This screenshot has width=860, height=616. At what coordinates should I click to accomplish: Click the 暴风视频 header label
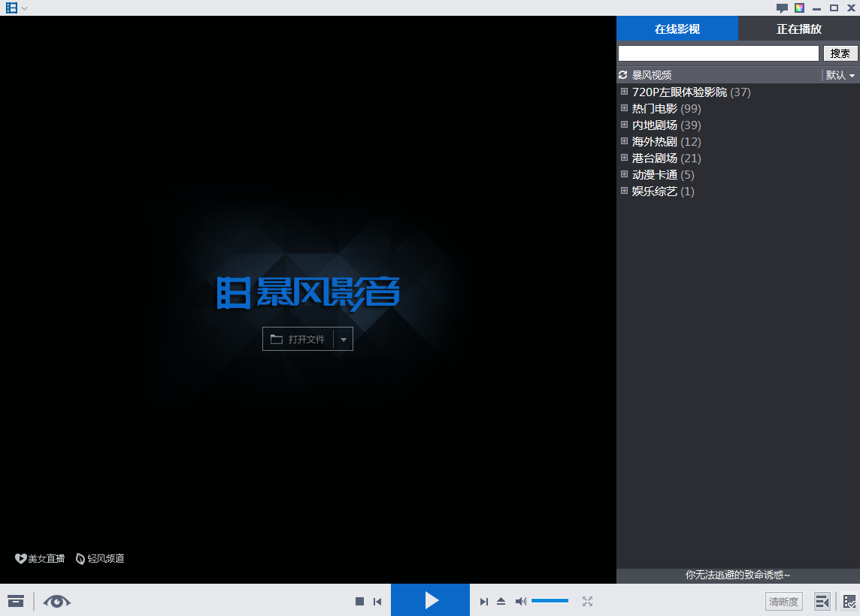coord(652,75)
